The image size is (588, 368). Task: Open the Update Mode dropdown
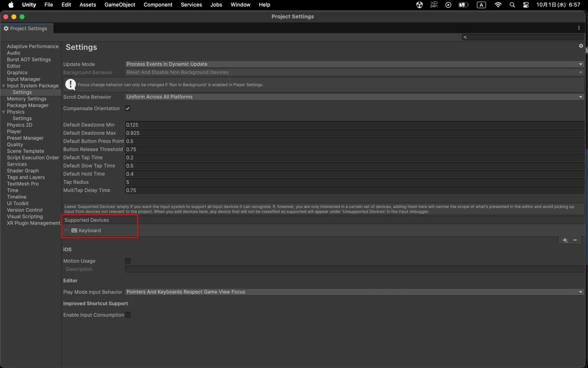tap(355, 64)
